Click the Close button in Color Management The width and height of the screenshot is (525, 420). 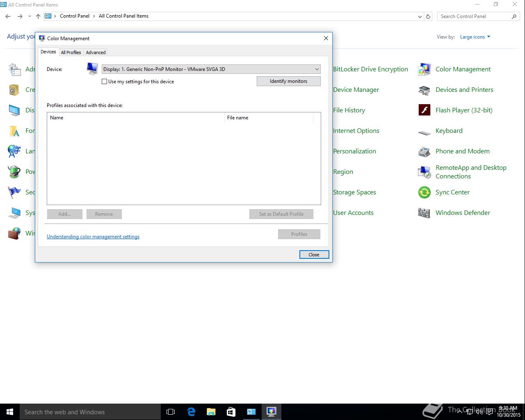click(x=314, y=255)
